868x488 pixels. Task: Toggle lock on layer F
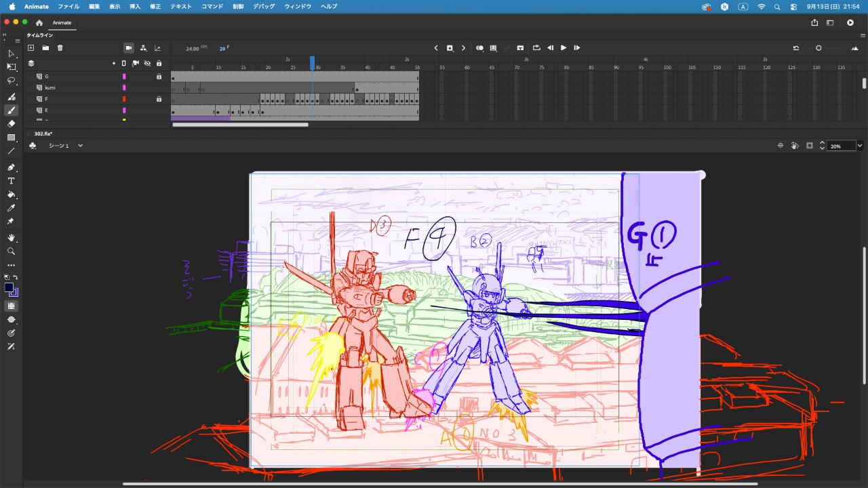pos(159,99)
